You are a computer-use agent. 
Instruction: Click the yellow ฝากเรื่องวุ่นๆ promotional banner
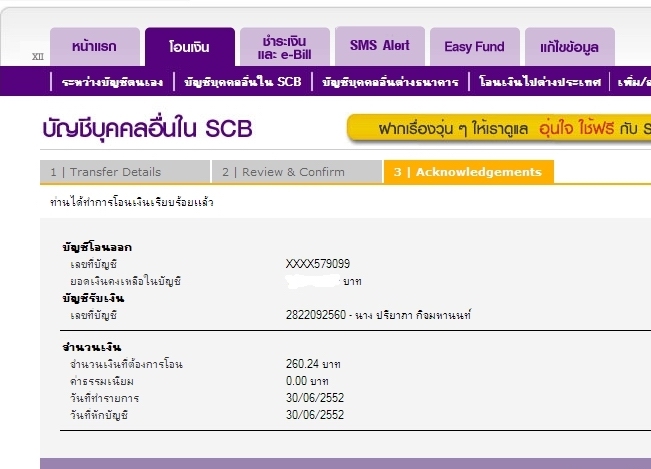pos(499,128)
